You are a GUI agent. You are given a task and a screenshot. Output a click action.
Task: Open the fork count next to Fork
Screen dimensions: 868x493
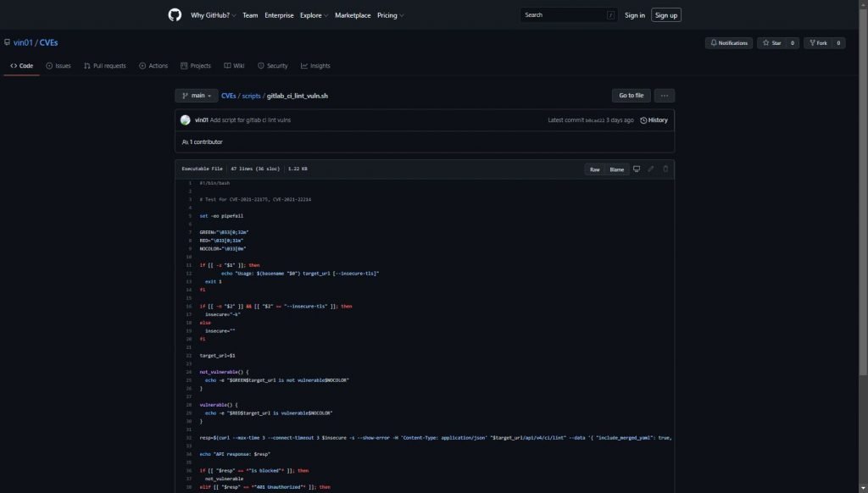838,42
